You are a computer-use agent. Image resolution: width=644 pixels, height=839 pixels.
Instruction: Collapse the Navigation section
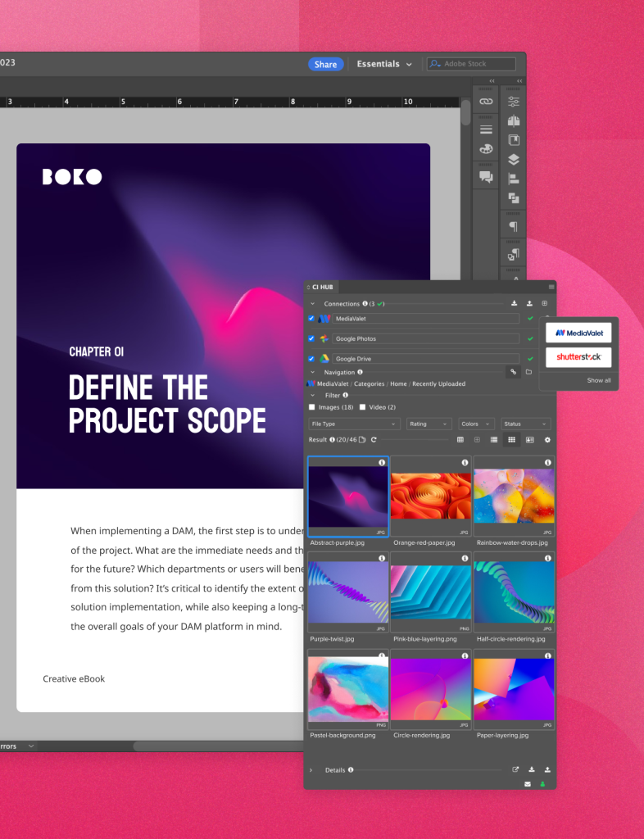[x=312, y=372]
